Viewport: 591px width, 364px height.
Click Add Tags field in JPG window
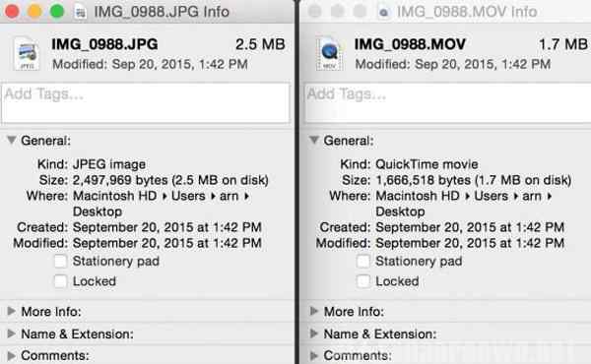click(x=146, y=102)
